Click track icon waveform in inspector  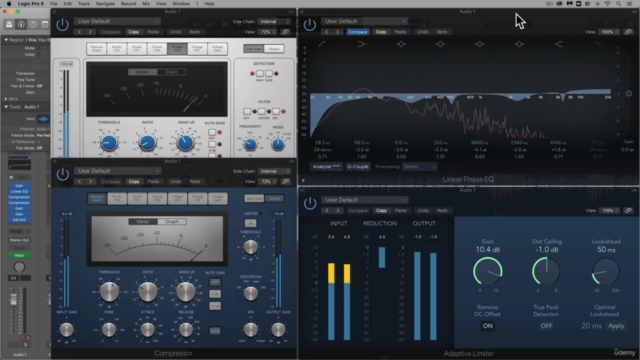pos(43,119)
